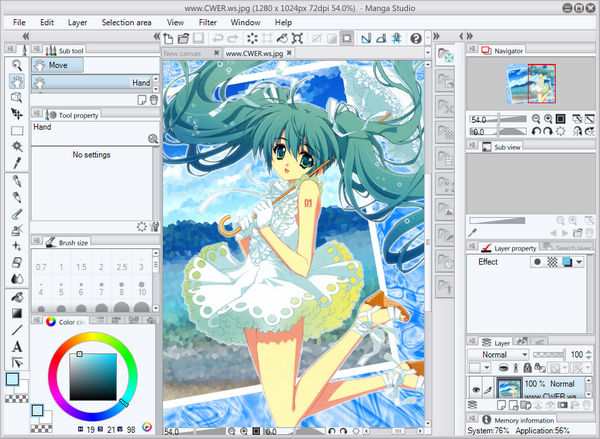Open the Edit menu
This screenshot has width=600, height=439.
(47, 23)
